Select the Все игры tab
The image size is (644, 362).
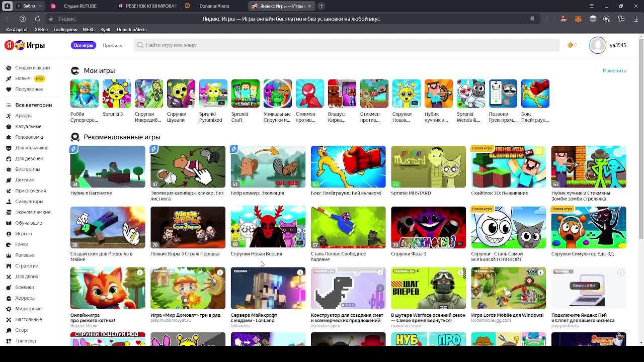(x=84, y=45)
